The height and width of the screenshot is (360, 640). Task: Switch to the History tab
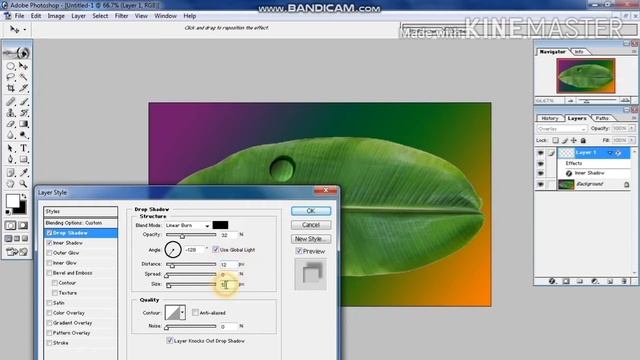(x=550, y=118)
